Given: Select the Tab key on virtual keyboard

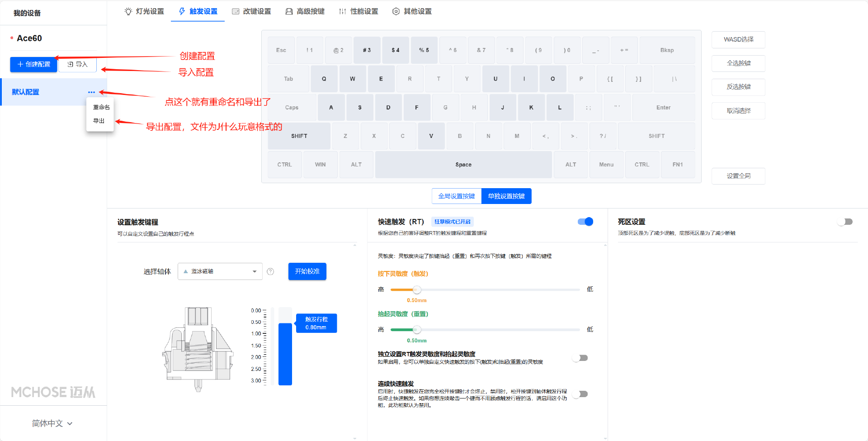Looking at the screenshot, I should [x=288, y=79].
